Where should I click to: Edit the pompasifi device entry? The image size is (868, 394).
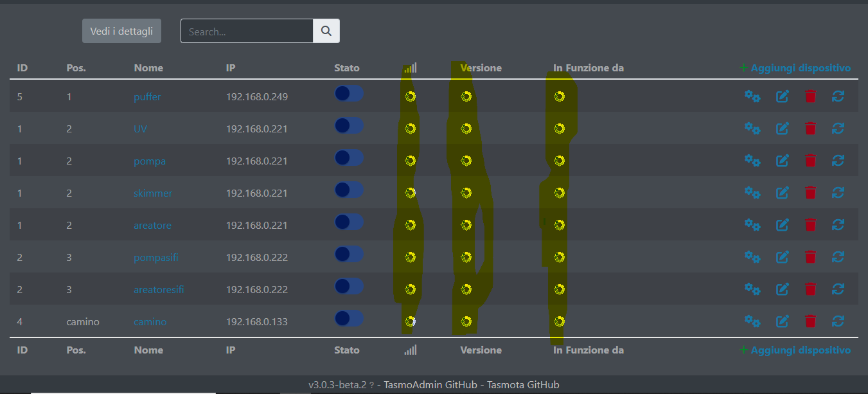(x=783, y=257)
